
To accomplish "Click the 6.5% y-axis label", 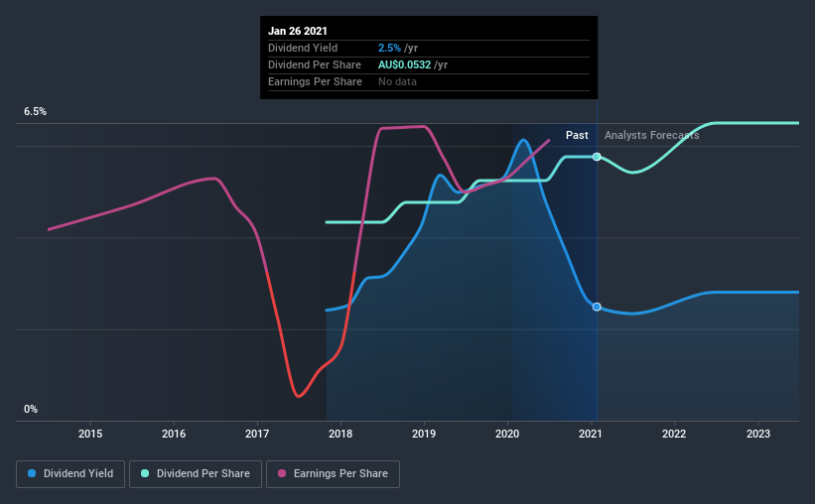I will pos(35,112).
